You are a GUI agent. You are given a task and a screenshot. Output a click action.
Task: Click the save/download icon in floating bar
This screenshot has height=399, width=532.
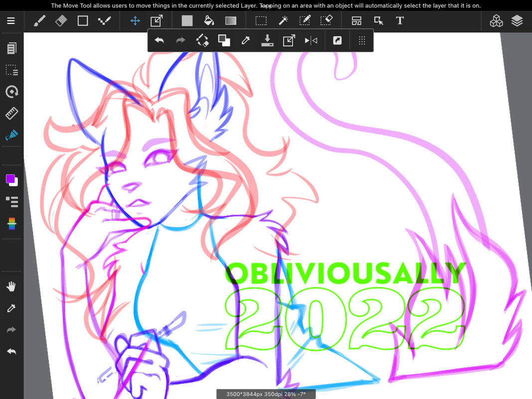tap(267, 41)
